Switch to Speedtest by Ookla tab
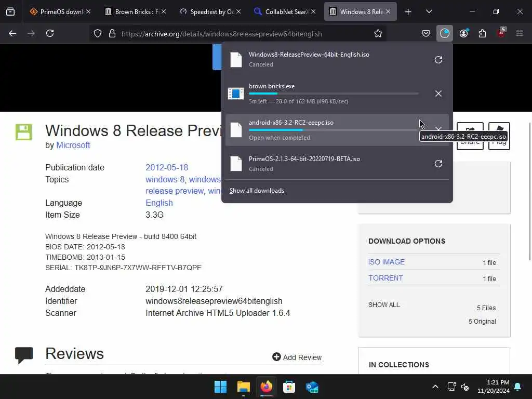532x399 pixels. (x=206, y=12)
